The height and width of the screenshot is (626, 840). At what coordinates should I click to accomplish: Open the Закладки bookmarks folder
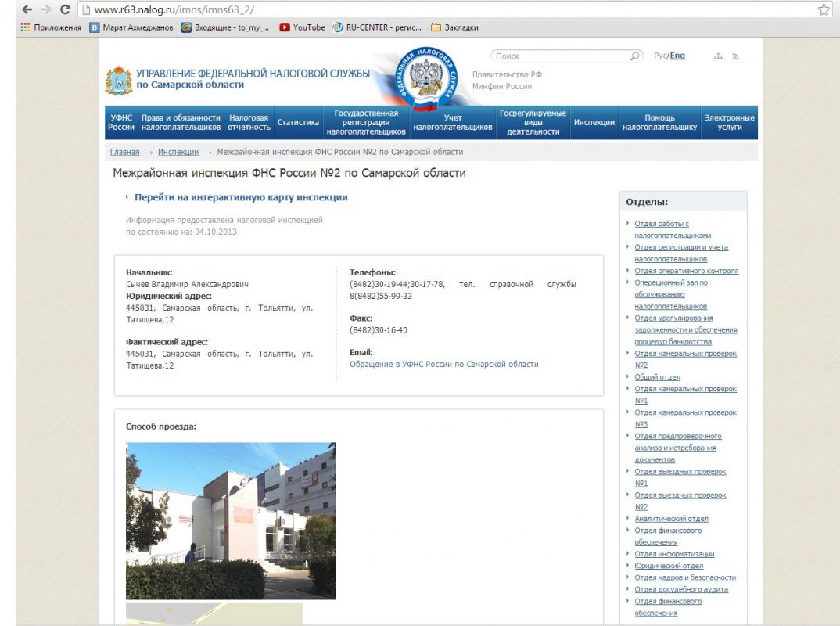click(x=457, y=28)
